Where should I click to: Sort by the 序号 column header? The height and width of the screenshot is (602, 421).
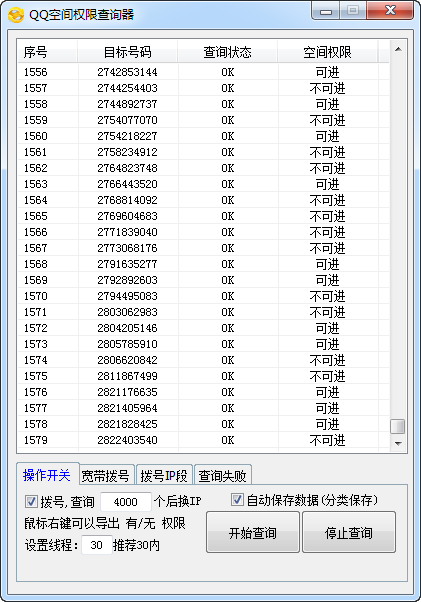48,52
